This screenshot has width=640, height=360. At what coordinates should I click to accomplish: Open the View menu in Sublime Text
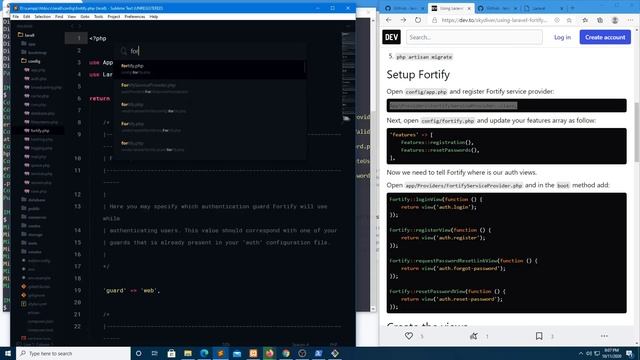coord(72,17)
